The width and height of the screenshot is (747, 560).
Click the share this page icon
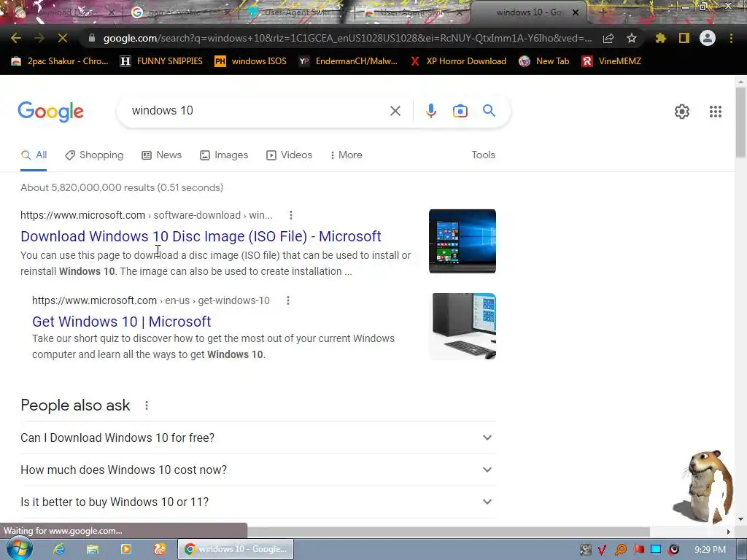pos(608,39)
